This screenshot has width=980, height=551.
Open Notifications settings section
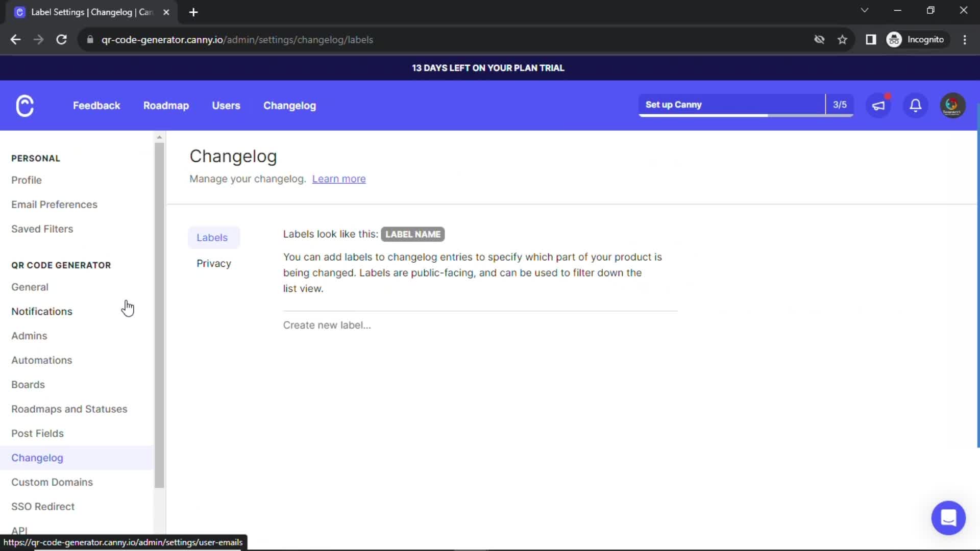point(41,312)
